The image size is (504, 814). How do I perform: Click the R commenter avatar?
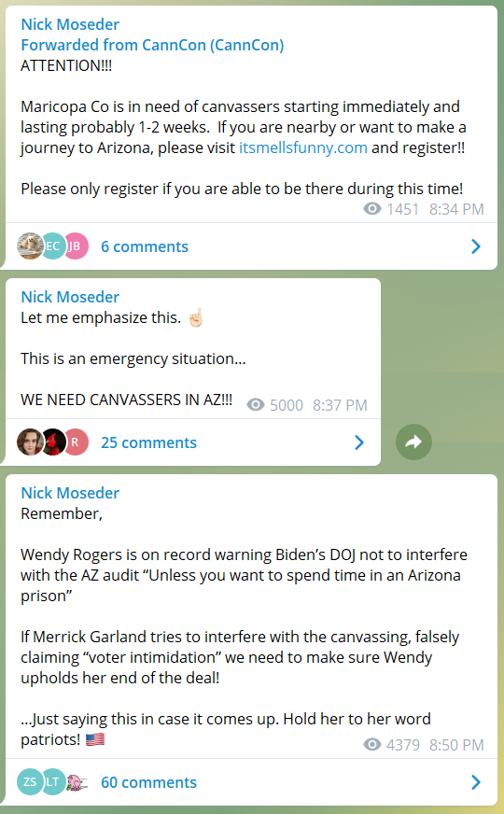[76, 442]
